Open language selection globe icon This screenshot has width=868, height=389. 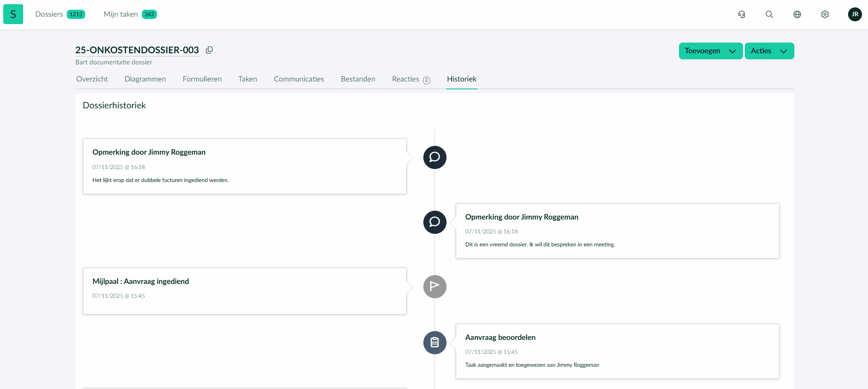[797, 14]
